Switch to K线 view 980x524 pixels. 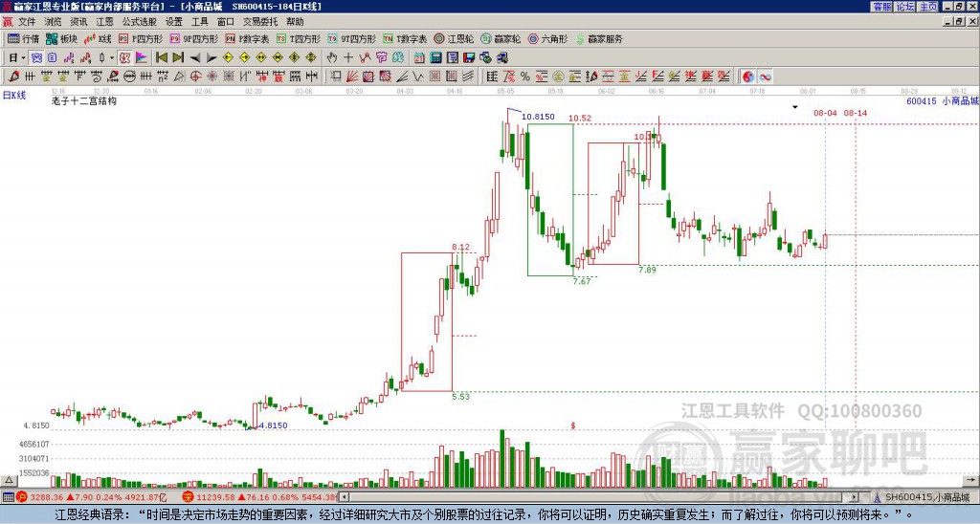coord(99,38)
